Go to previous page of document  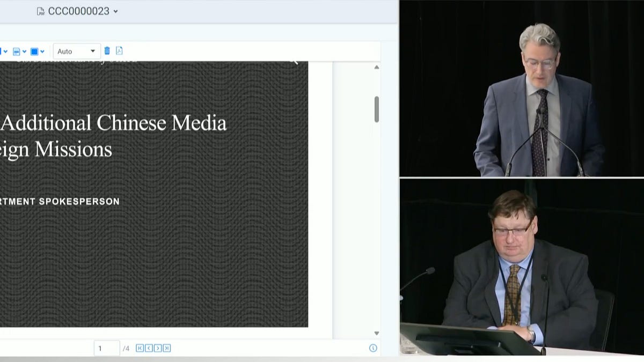click(149, 348)
